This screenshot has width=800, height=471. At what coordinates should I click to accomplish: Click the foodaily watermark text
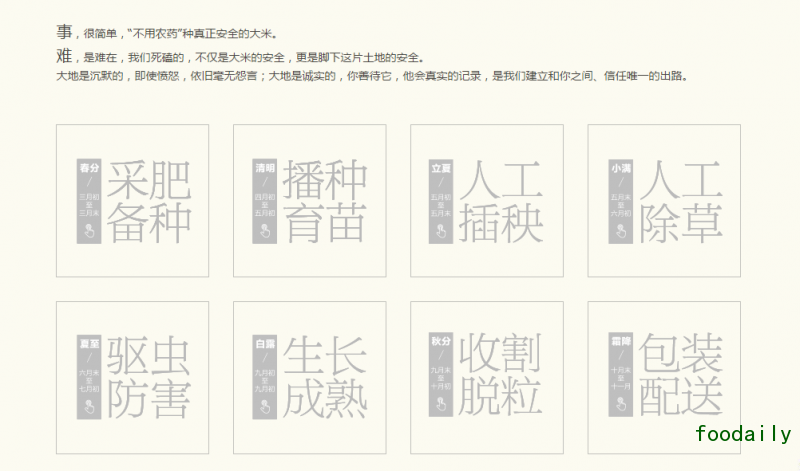(743, 434)
